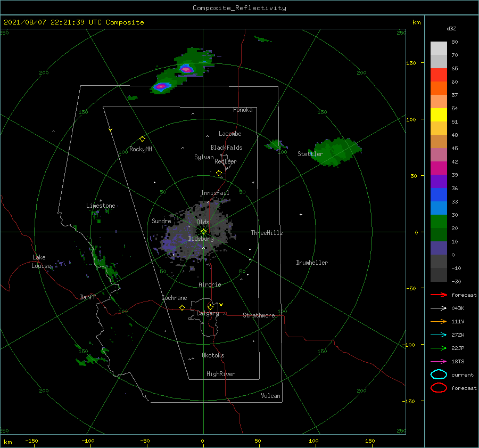Click the asterisk marker above Limestone

point(101,201)
